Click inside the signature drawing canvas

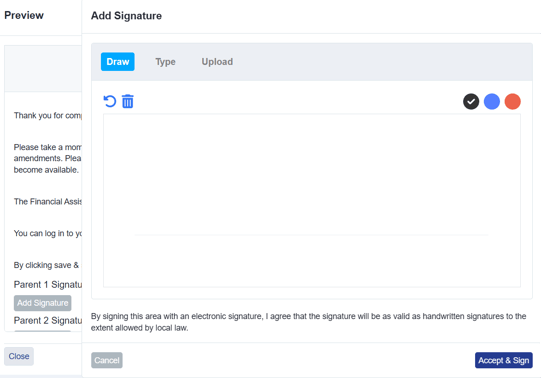312,200
